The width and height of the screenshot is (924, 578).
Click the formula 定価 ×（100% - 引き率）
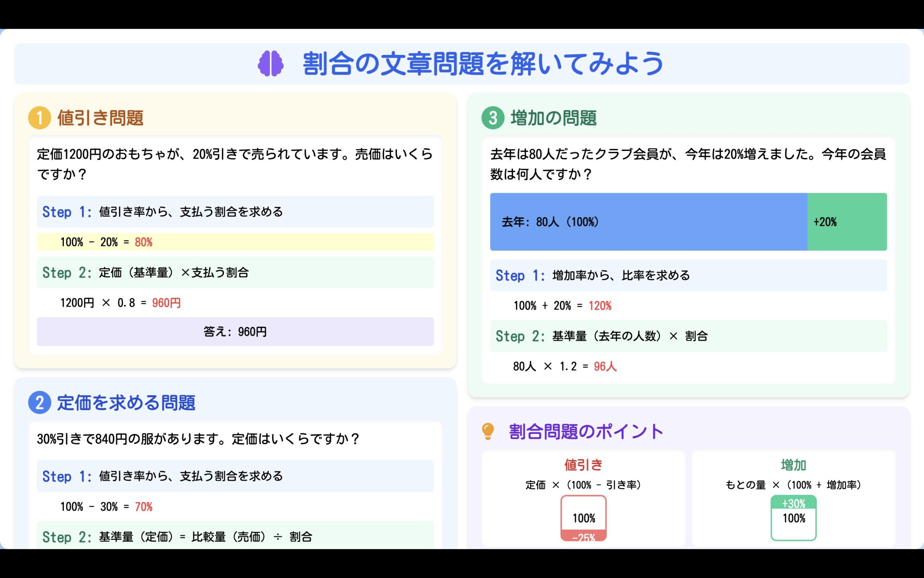click(x=583, y=485)
